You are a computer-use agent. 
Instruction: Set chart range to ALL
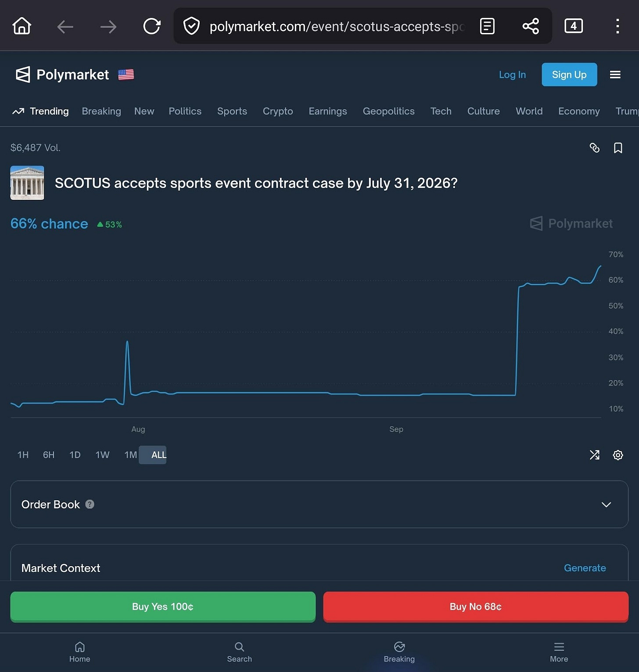pyautogui.click(x=153, y=455)
